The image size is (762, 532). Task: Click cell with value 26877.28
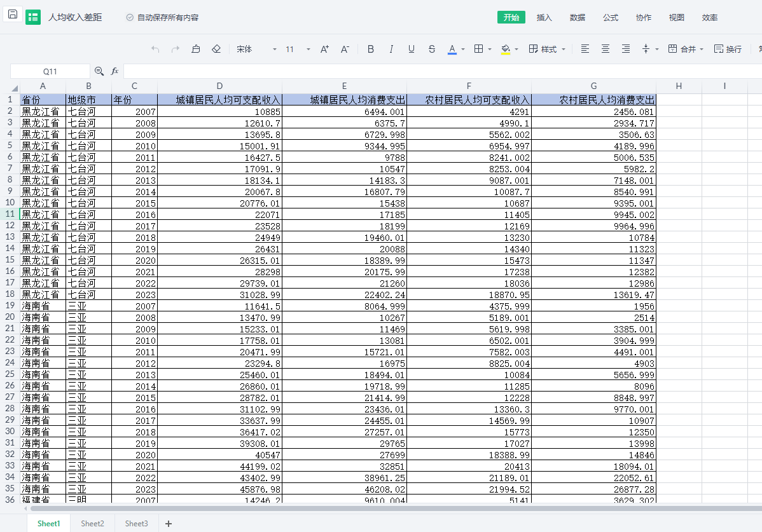click(x=594, y=489)
